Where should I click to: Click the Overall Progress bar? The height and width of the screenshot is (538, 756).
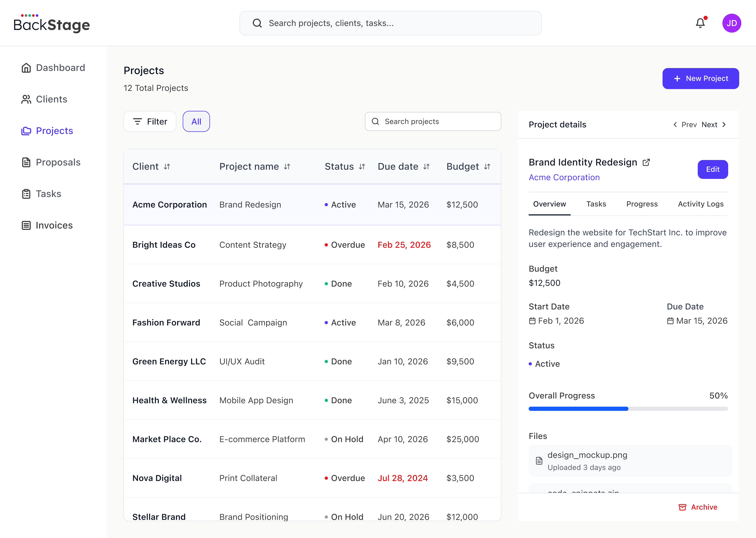628,409
